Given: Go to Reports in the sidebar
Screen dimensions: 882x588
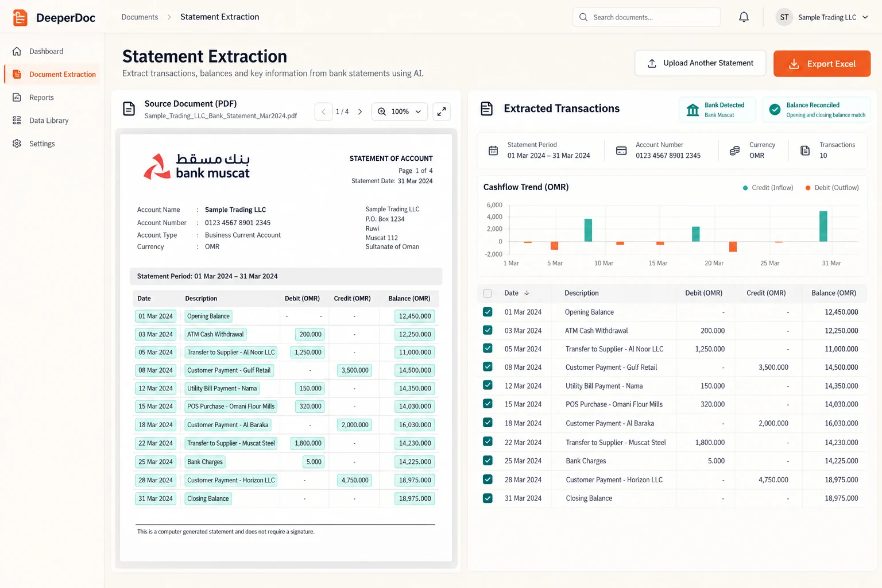Looking at the screenshot, I should click(52, 98).
